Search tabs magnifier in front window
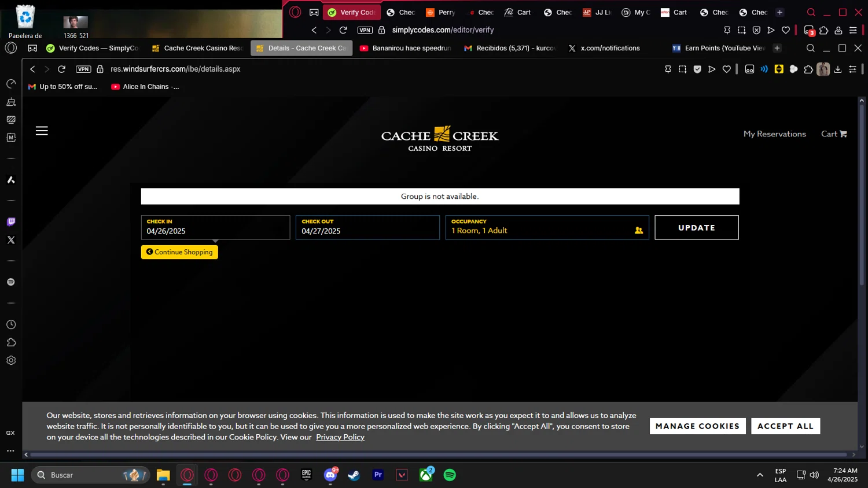Image resolution: width=868 pixels, height=488 pixels. pyautogui.click(x=811, y=48)
